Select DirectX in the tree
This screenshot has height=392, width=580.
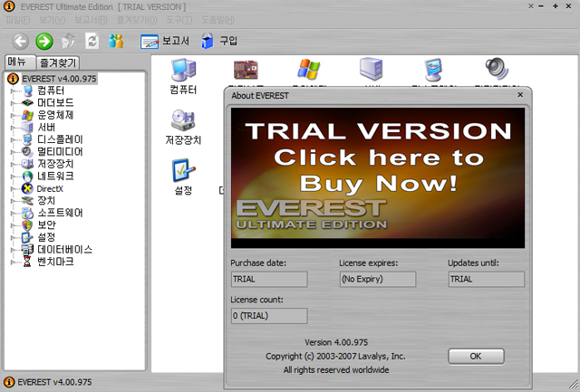[50, 188]
